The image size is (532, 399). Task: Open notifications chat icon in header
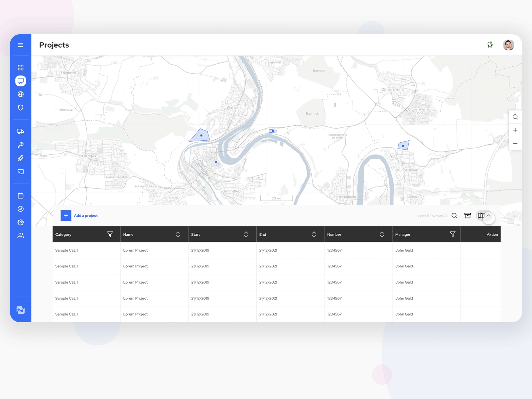[x=490, y=45]
